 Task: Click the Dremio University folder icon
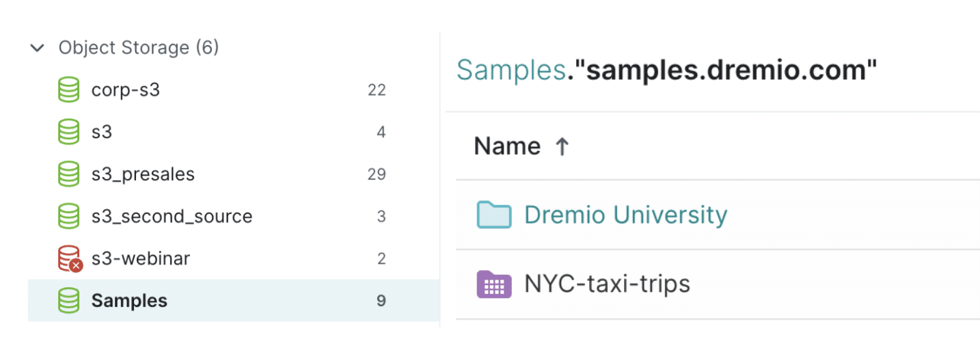(493, 215)
